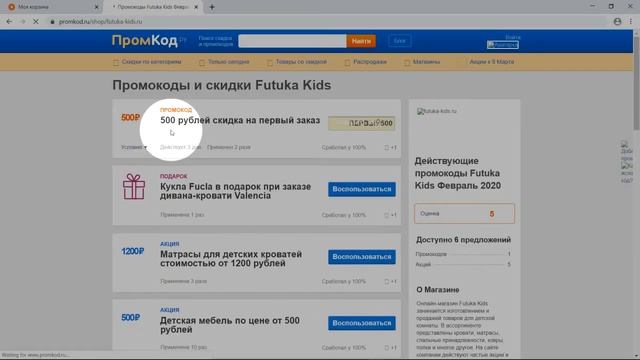Focus the promo code search field

click(x=292, y=41)
